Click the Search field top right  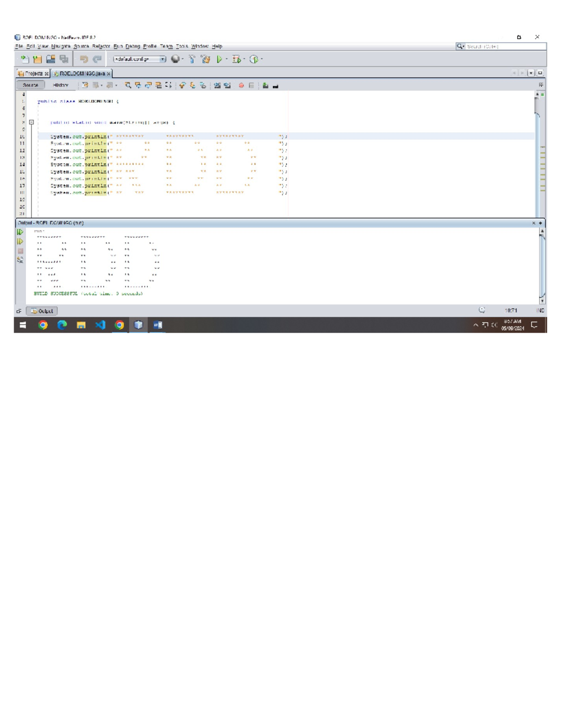point(500,46)
